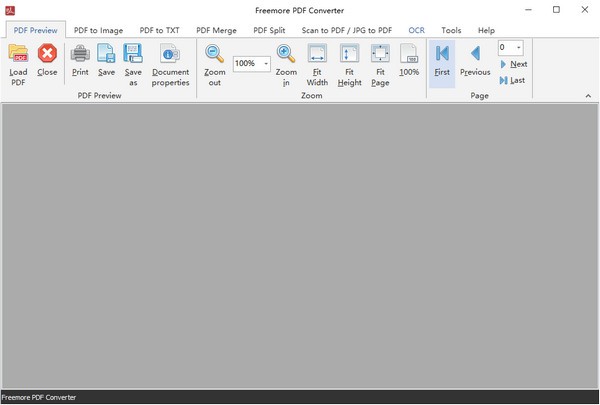600x405 pixels.
Task: Click the Save icon
Action: 106,53
